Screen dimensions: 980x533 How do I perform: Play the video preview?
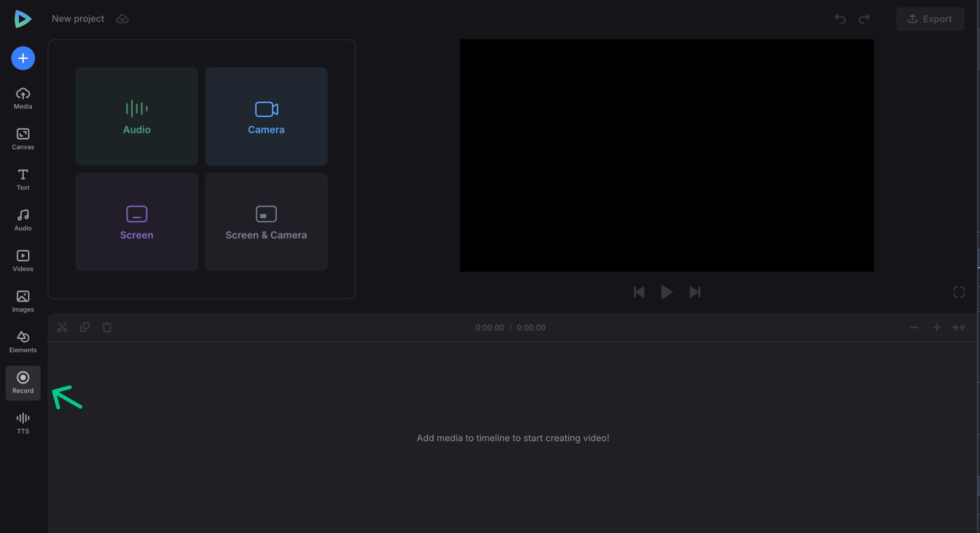667,292
